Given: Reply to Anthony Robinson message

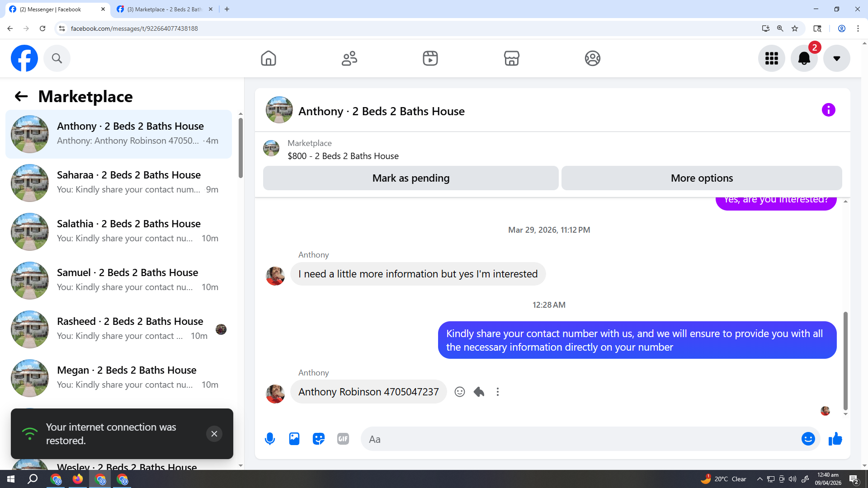Looking at the screenshot, I should coord(479,392).
